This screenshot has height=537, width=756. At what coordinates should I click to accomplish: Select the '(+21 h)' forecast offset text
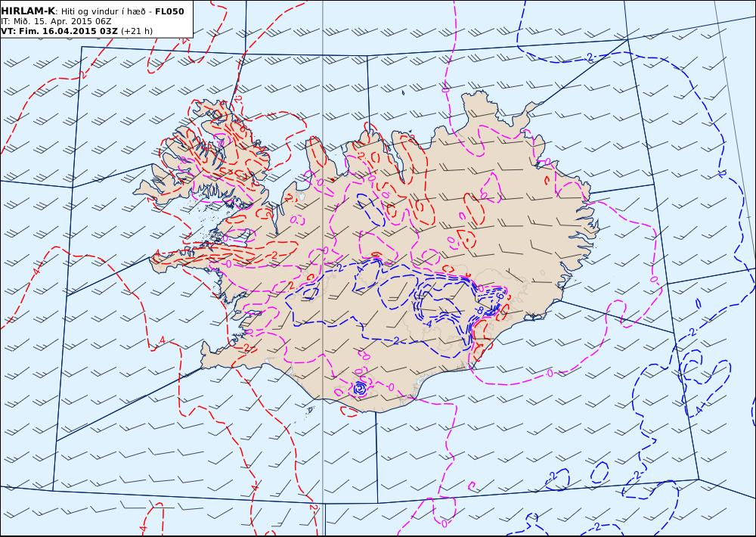coord(137,31)
